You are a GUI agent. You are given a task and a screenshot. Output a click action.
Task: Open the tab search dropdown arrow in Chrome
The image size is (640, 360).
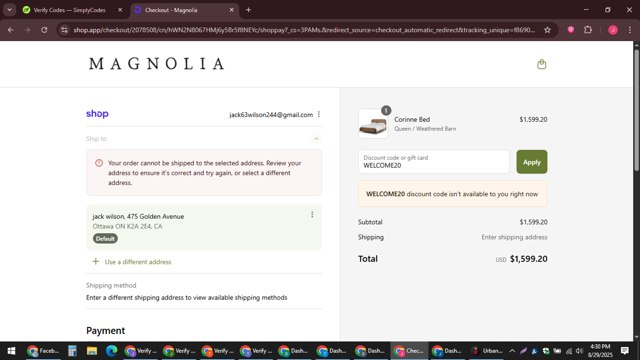pos(9,10)
